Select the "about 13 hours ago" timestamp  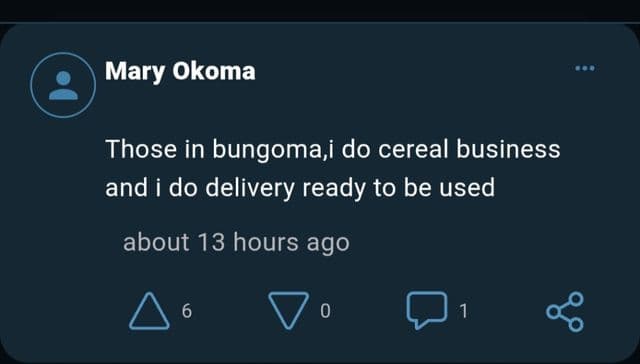click(236, 242)
